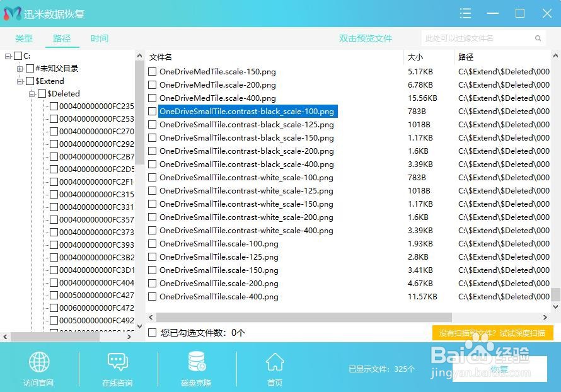Check the $Deleted folder checkbox
Image resolution: width=561 pixels, height=392 pixels.
[42, 94]
